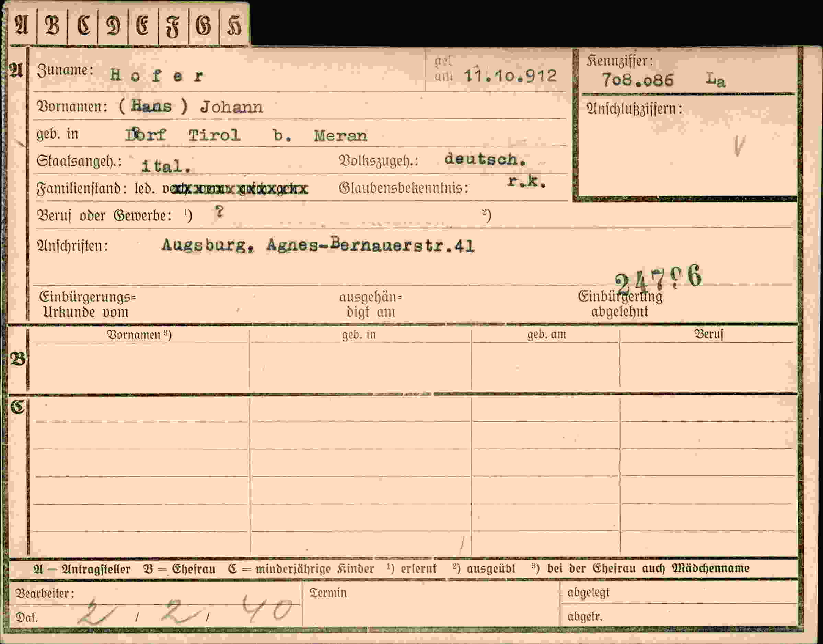
Task: Click the typed surname 'Hofer'
Action: [x=157, y=76]
